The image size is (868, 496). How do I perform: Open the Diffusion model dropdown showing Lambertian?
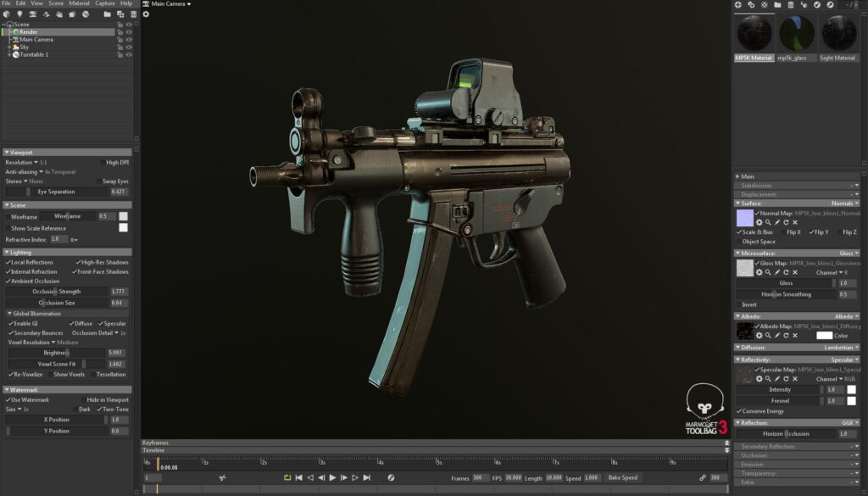pos(841,348)
